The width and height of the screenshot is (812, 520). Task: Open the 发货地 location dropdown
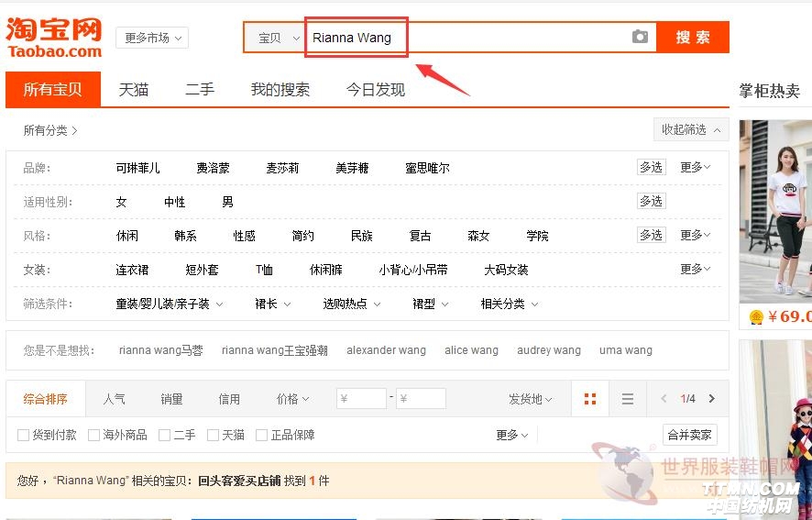(x=531, y=399)
